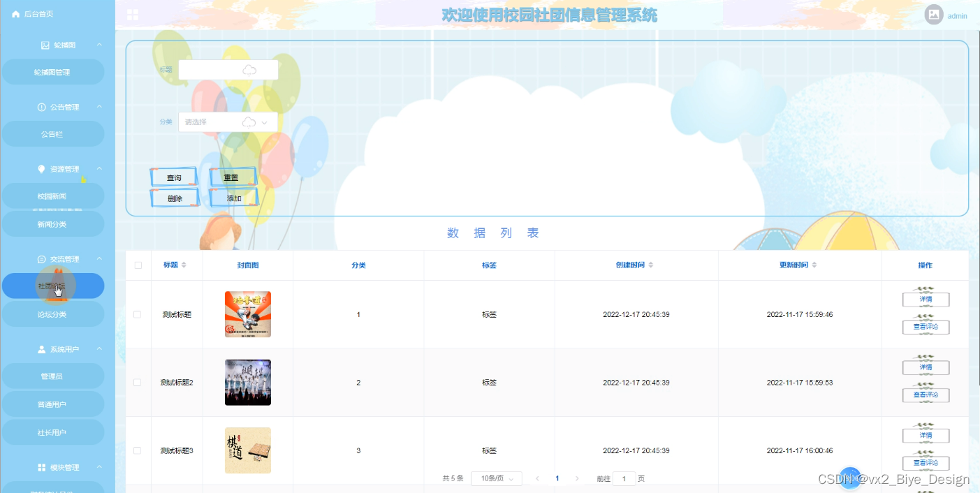
Task: Open 社长用户 menu item
Action: pyautogui.click(x=52, y=432)
